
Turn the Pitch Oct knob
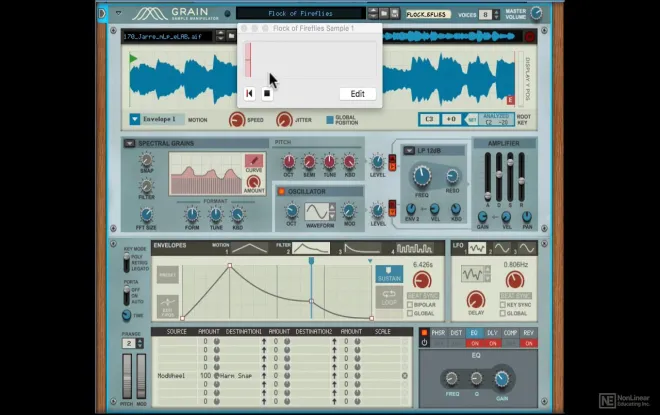289,162
